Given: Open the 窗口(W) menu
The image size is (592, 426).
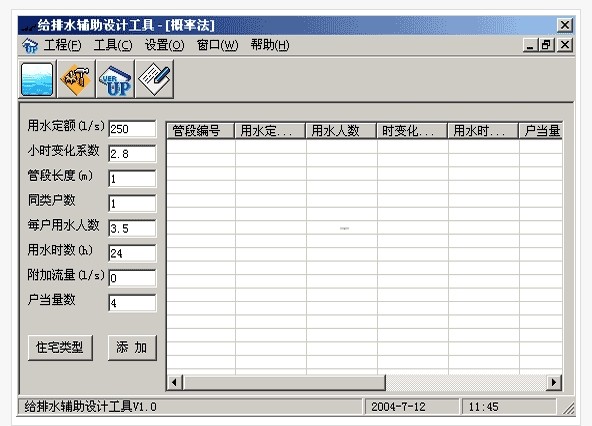Looking at the screenshot, I should coord(217,45).
